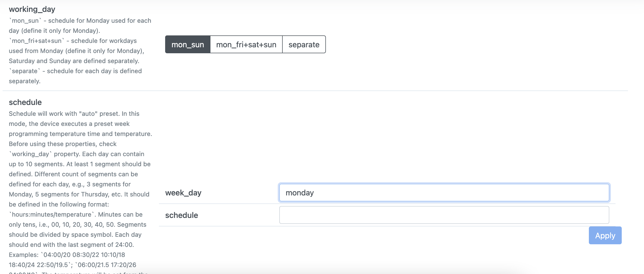
Task: Switch schedule mode to mon_fri+sat+sun
Action: (246, 44)
